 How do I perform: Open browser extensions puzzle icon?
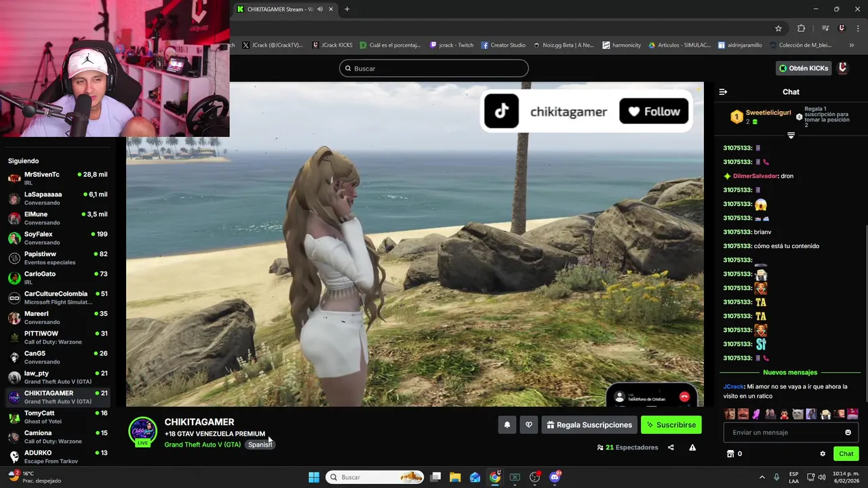[801, 28]
